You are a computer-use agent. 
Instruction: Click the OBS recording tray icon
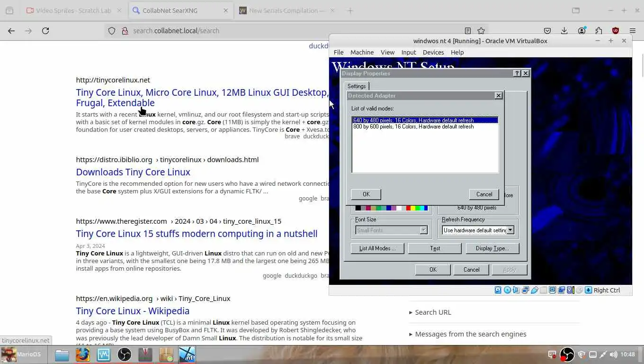pos(567,355)
